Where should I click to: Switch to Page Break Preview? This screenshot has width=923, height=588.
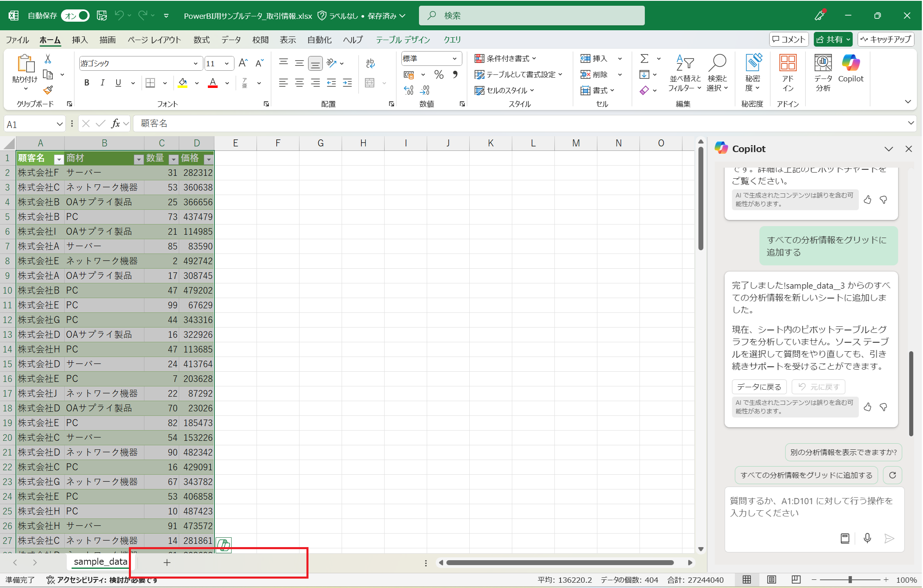(796, 579)
